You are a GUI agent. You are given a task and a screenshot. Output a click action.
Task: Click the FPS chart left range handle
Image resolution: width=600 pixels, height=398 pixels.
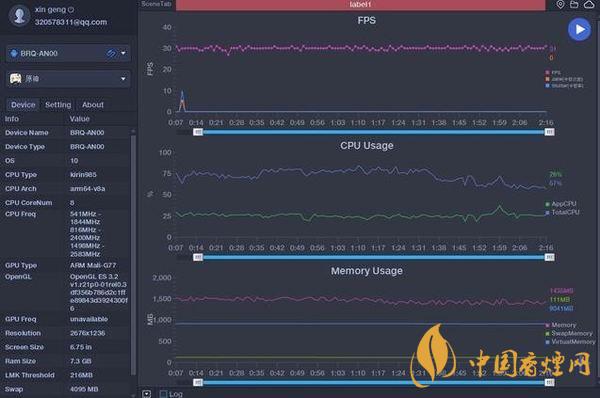[x=198, y=132]
